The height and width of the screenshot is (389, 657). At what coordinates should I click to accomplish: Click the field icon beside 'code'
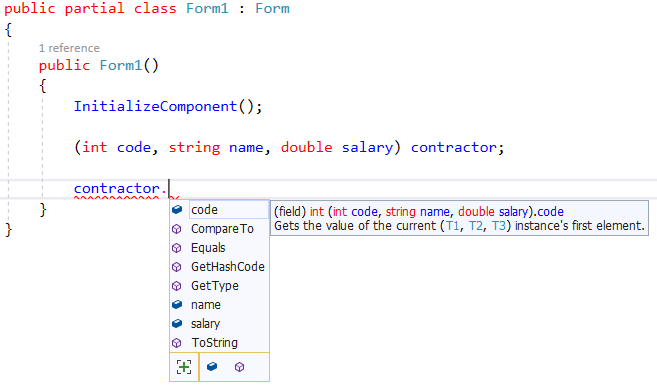pyautogui.click(x=177, y=209)
